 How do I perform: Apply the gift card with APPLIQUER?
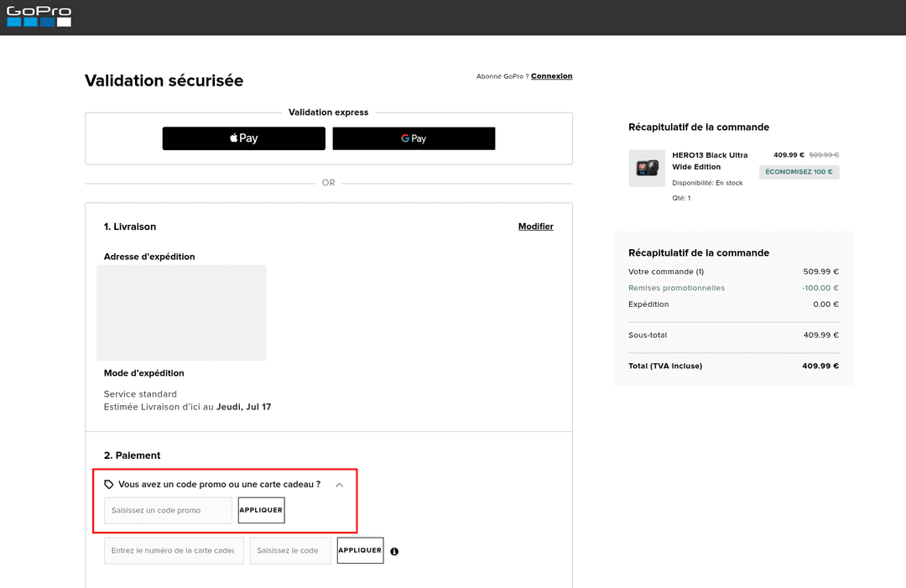click(360, 550)
